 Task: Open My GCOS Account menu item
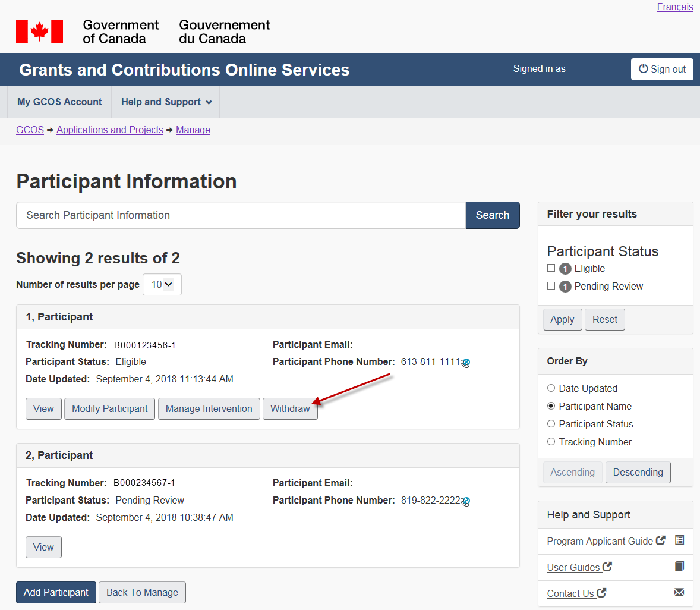[x=59, y=102]
